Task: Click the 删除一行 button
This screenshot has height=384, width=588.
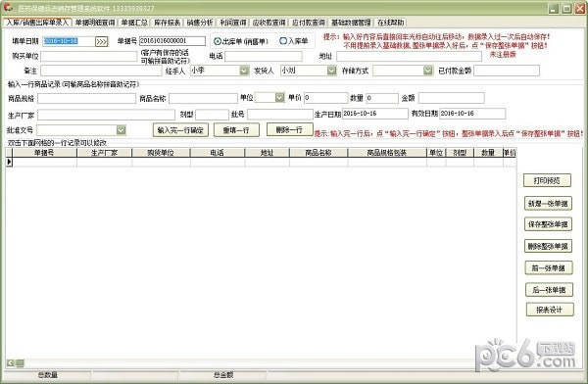Action: pos(289,129)
